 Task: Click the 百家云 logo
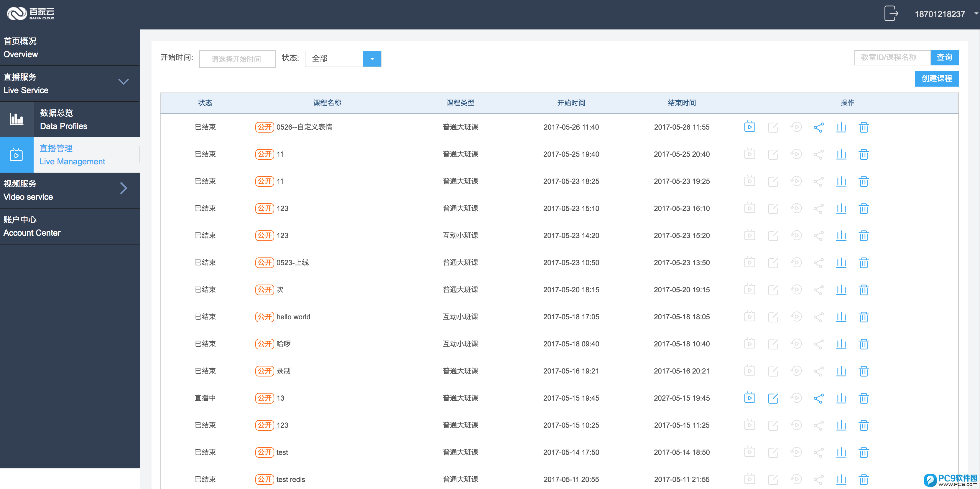click(30, 13)
